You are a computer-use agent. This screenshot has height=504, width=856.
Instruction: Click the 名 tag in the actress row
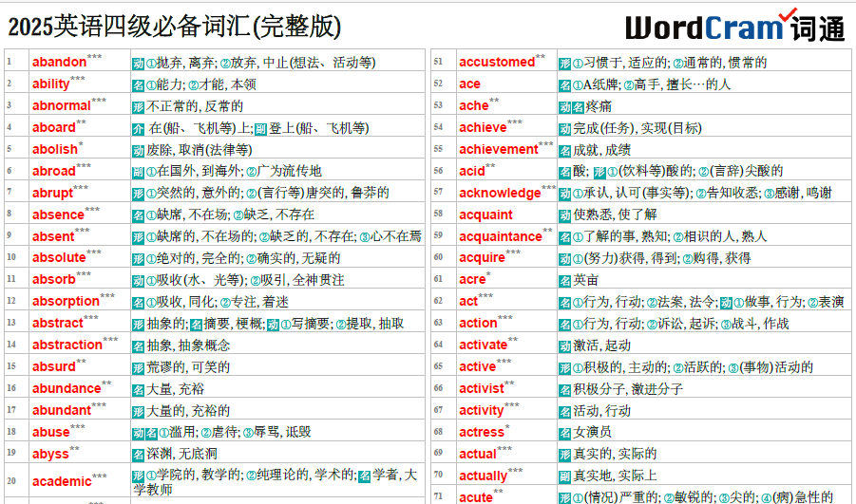point(565,432)
